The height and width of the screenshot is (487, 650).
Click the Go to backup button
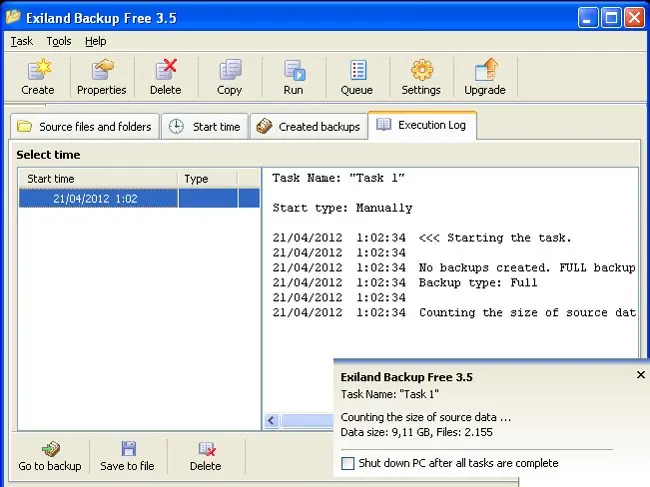click(x=50, y=456)
